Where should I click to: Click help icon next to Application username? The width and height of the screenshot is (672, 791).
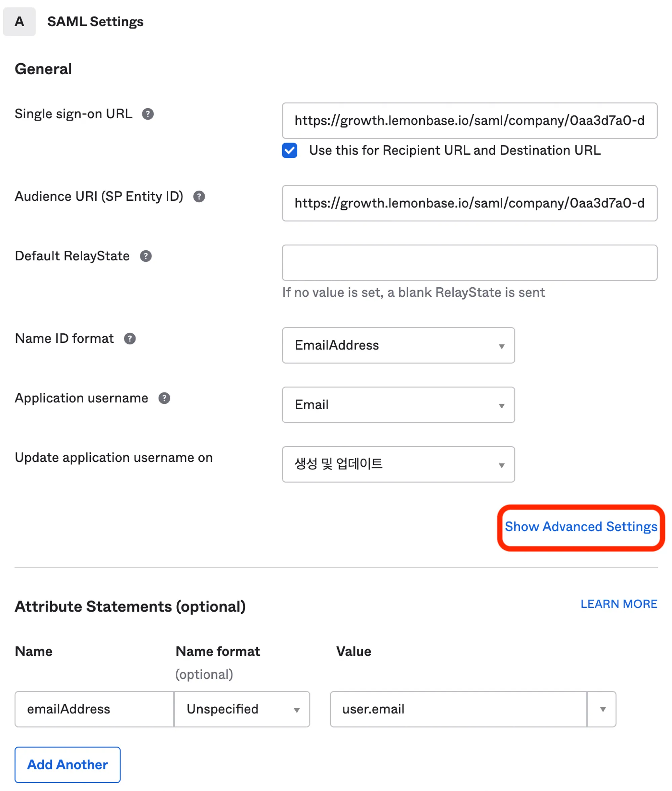pyautogui.click(x=164, y=398)
